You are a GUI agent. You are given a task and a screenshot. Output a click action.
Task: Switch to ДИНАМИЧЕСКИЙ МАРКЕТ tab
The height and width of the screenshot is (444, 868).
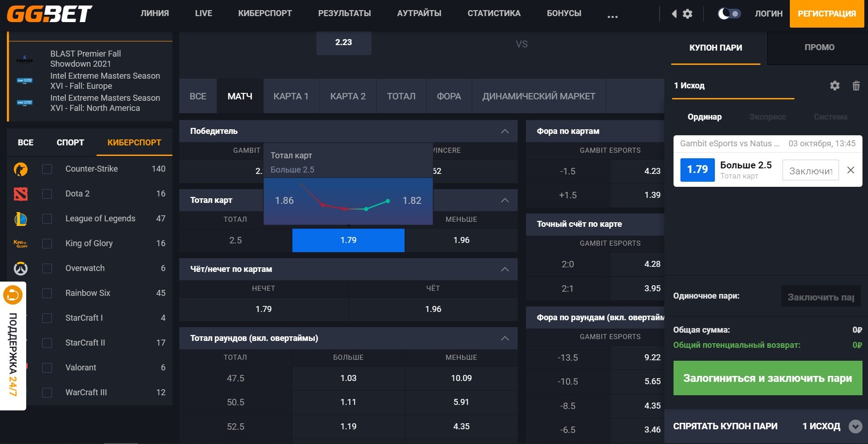tap(539, 96)
